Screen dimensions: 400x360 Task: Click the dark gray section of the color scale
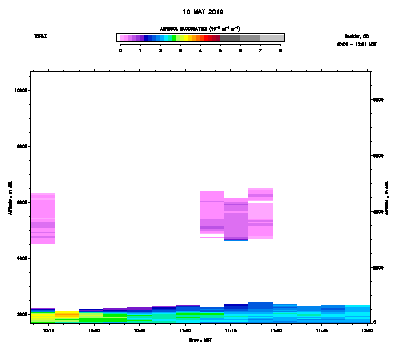[x=230, y=38]
